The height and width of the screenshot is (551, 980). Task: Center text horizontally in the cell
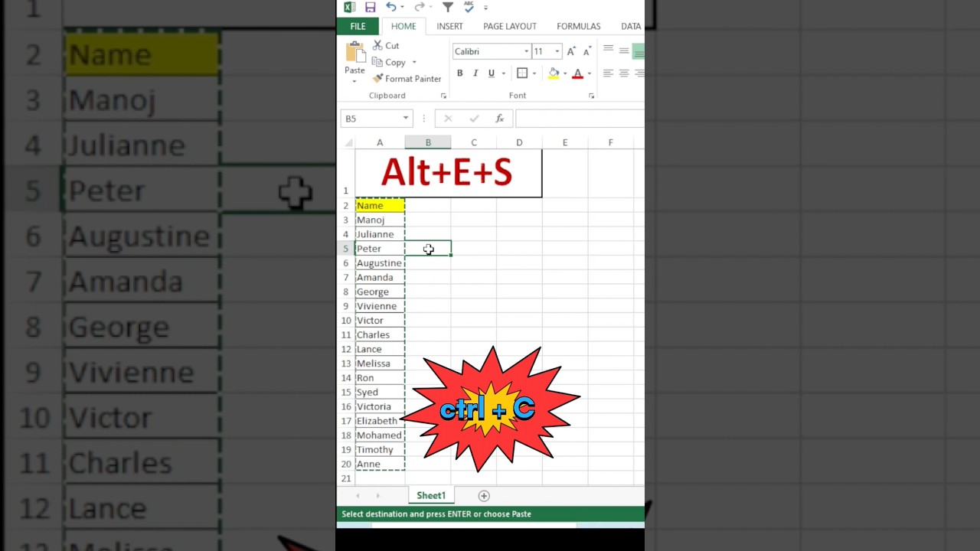pyautogui.click(x=624, y=73)
